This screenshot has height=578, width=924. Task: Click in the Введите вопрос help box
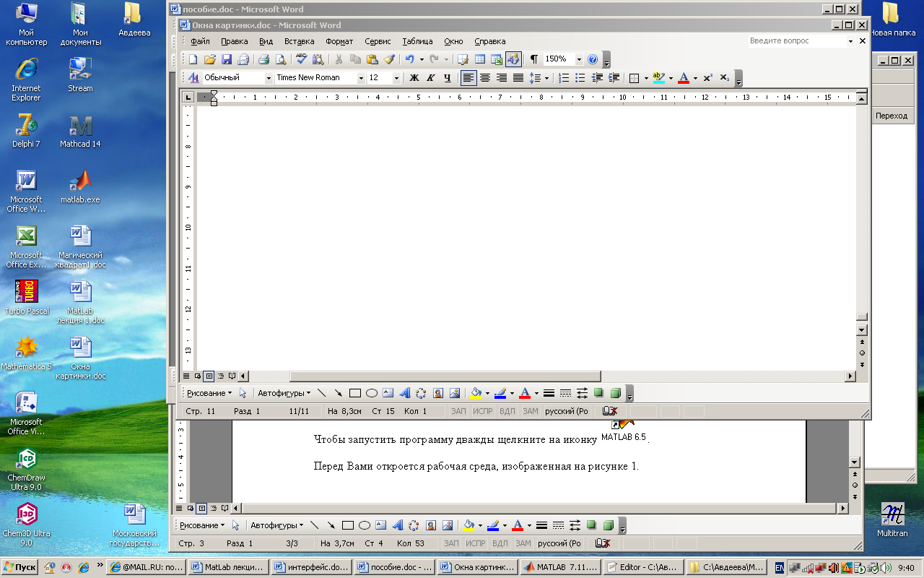pos(797,41)
